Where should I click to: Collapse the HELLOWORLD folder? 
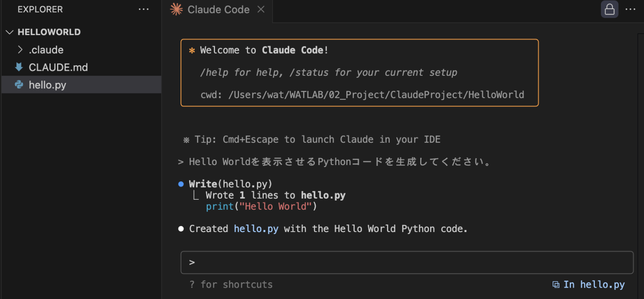pos(9,32)
